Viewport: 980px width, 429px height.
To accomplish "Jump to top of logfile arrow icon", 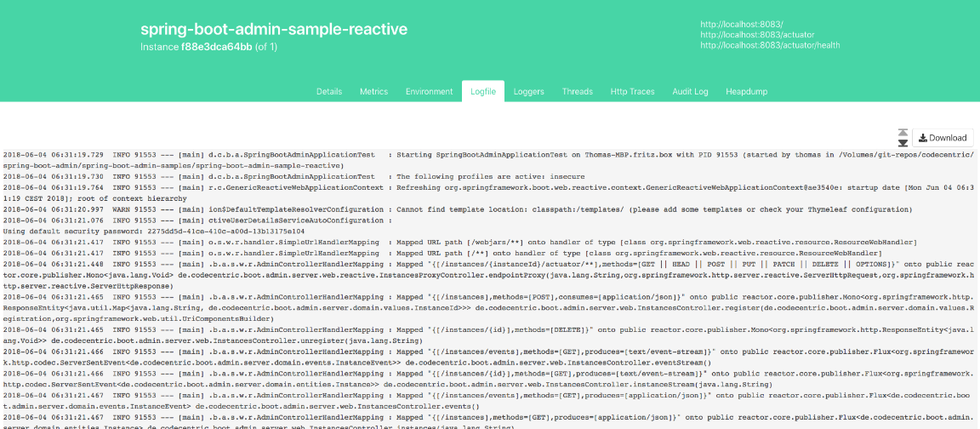I will [903, 133].
